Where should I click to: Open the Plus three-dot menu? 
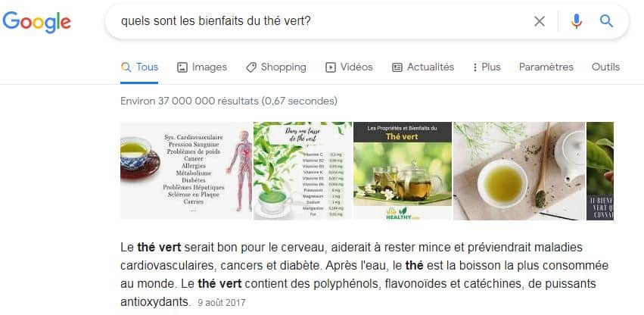(487, 67)
